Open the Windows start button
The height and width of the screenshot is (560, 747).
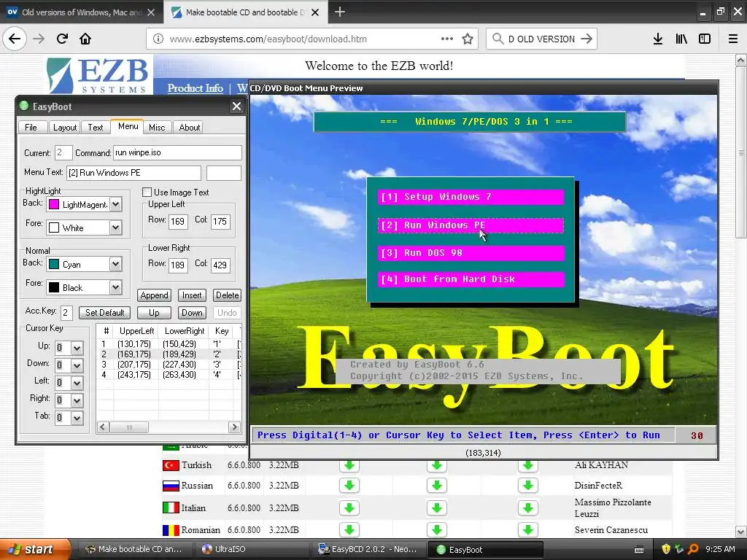coord(34,550)
